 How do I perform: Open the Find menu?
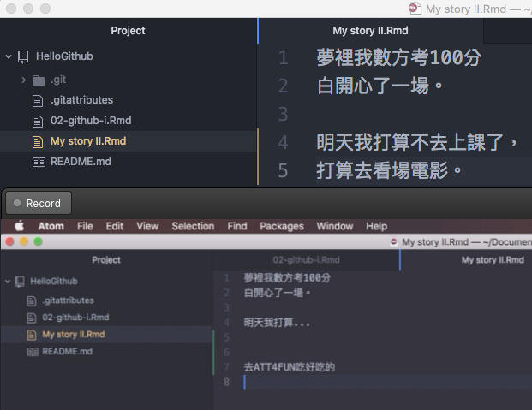click(237, 226)
